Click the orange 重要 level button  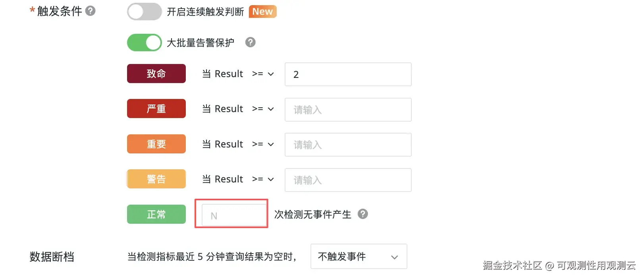click(156, 144)
